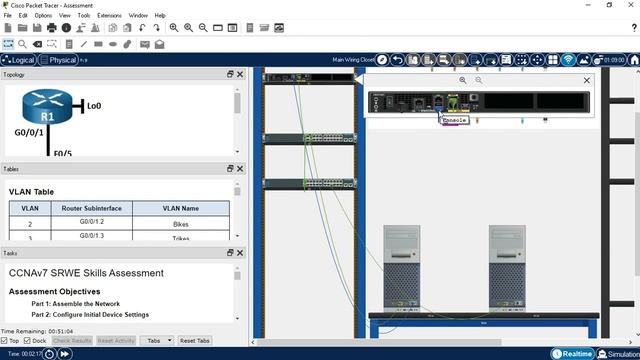Toggle the wireless signal icon

[x=568, y=60]
